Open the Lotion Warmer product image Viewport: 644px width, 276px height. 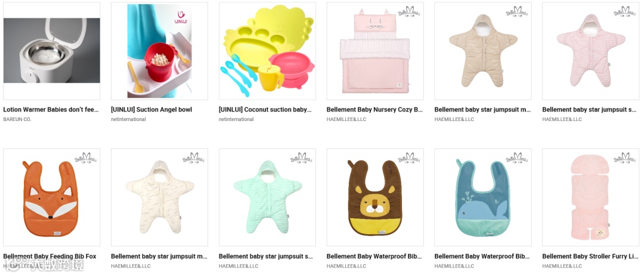52,51
